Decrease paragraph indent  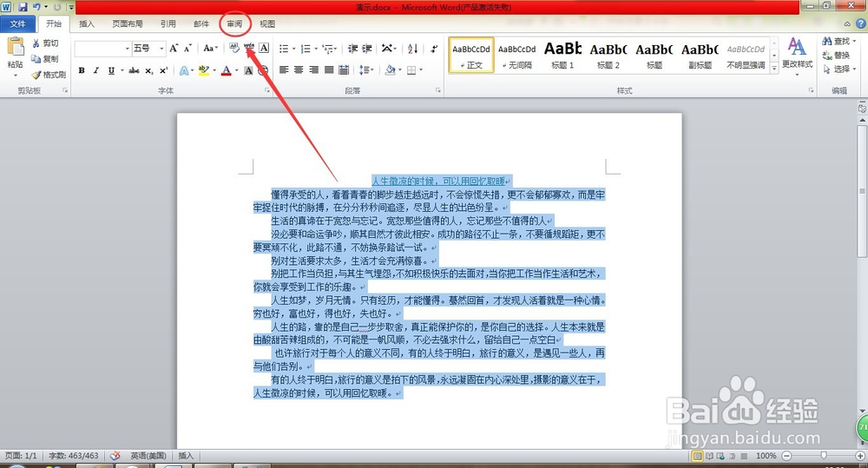tap(352, 49)
